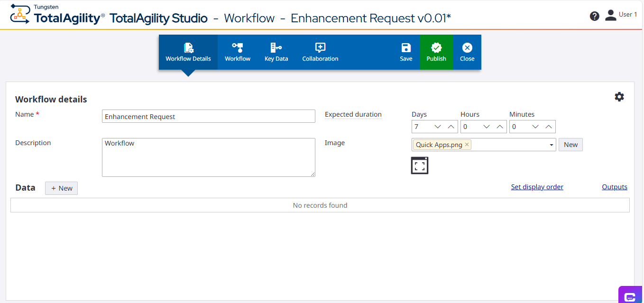Screen dimensions: 644x303
Task: Edit the Name input field
Action: [209, 116]
